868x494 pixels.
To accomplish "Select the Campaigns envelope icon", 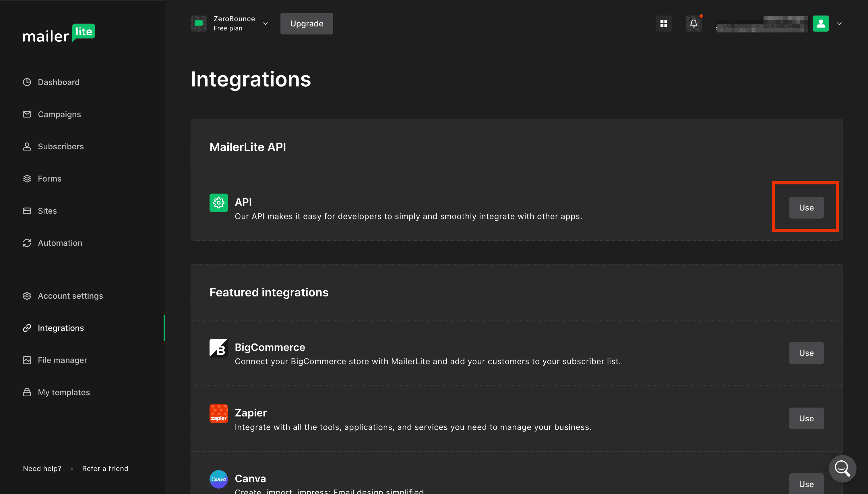I will 27,114.
